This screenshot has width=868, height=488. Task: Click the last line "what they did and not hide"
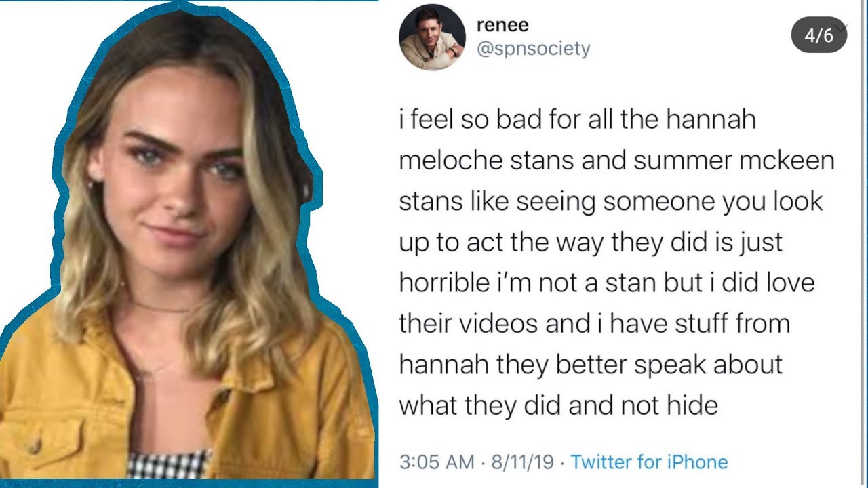[x=558, y=405]
